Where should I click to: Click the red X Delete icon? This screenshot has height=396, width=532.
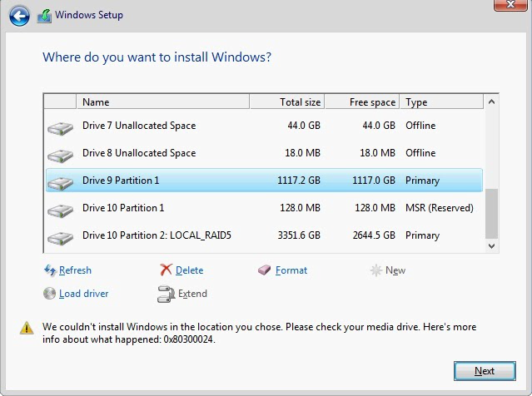(x=166, y=270)
